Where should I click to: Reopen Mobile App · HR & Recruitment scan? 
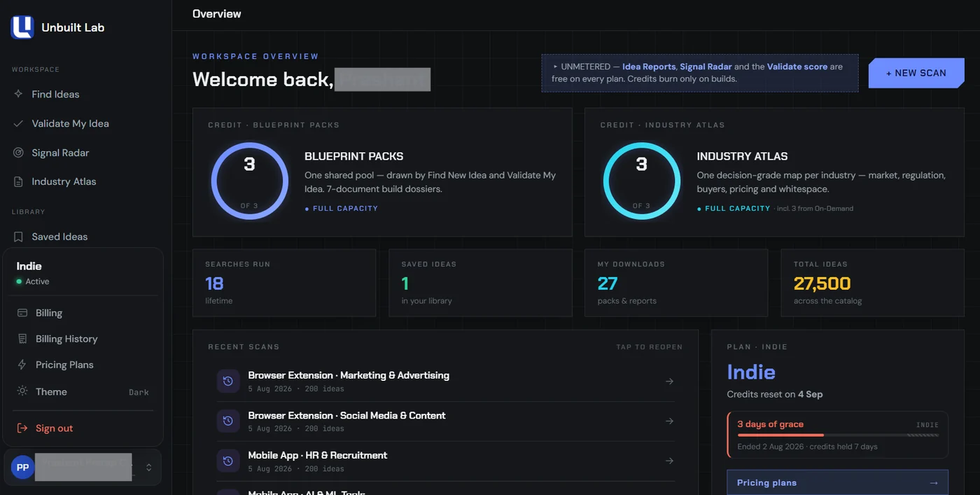pos(445,461)
